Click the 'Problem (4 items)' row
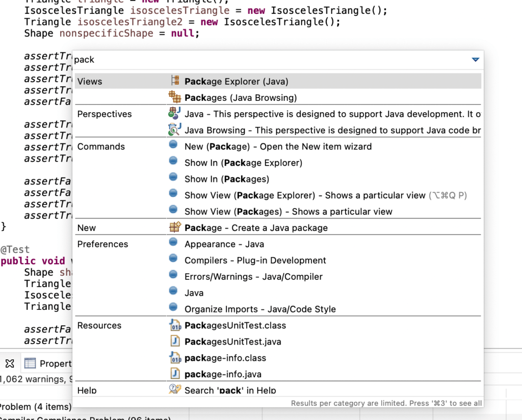 [x=36, y=407]
